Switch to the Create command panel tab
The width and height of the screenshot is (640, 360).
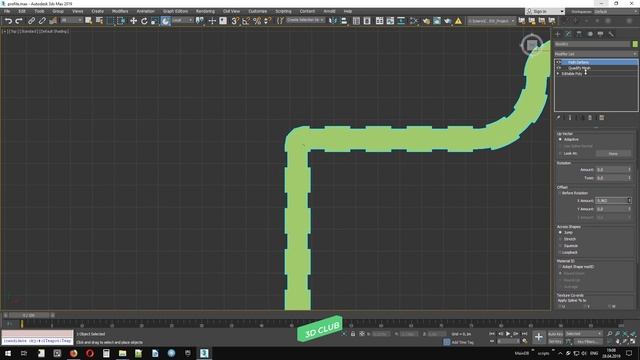point(558,34)
